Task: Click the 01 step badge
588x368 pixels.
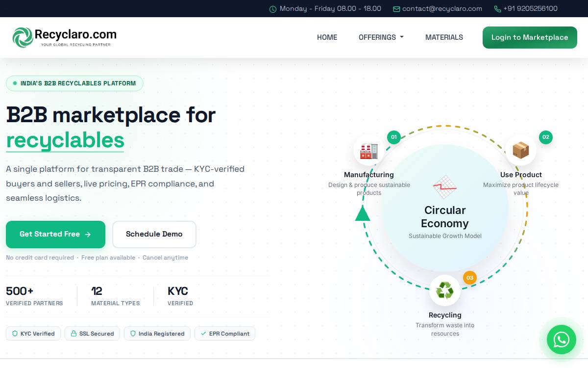Action: coord(394,137)
